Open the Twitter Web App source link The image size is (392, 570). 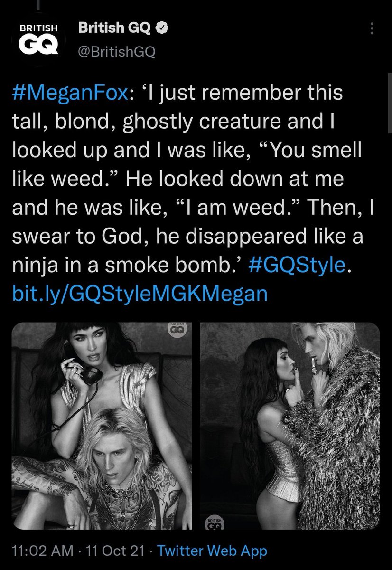(x=212, y=551)
